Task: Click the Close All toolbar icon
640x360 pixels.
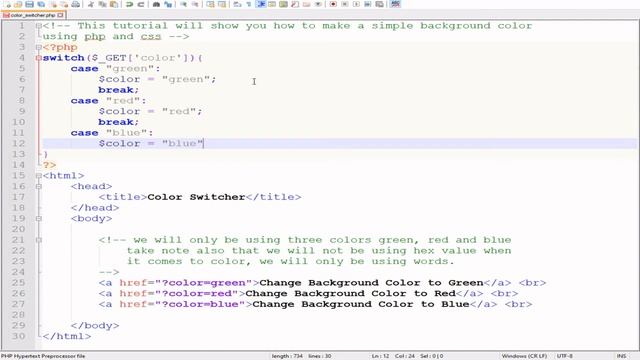Action: (64, 4)
